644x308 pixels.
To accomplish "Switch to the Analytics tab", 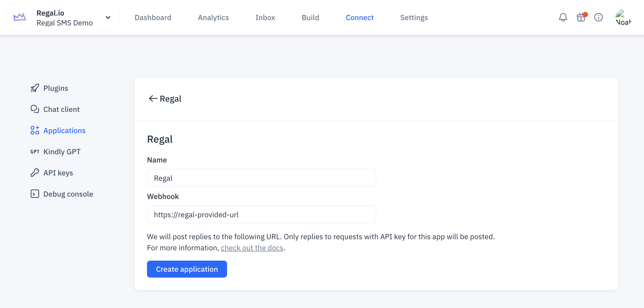I will tap(213, 17).
